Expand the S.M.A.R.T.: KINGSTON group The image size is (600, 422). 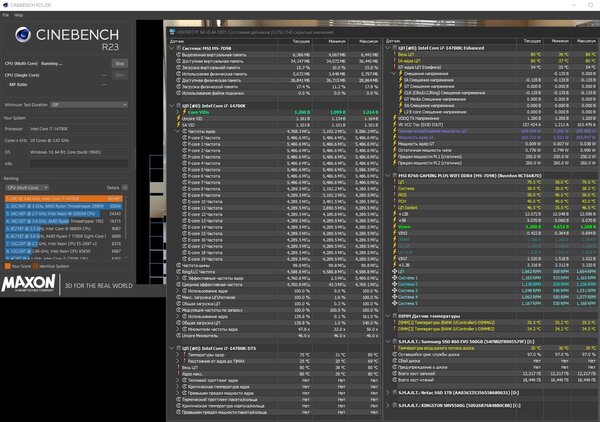[x=388, y=405]
